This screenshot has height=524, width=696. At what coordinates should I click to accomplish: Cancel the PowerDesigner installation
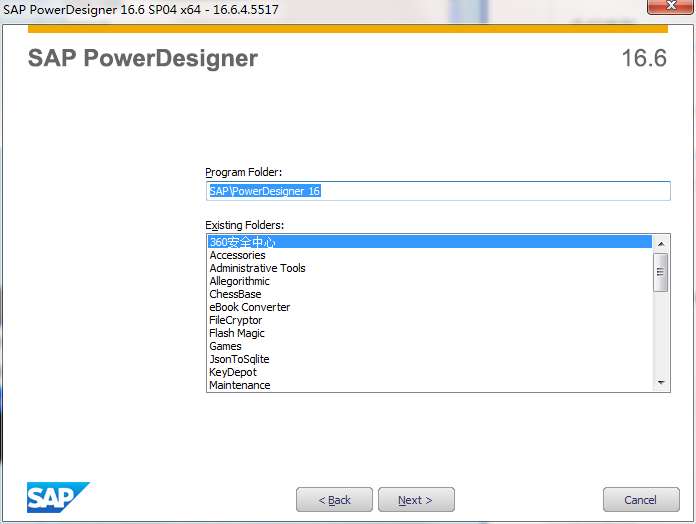640,500
